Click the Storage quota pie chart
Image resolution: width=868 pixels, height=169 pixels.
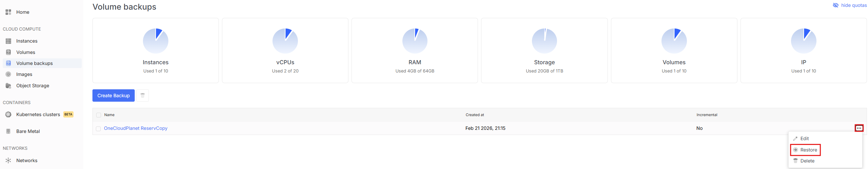click(x=544, y=41)
